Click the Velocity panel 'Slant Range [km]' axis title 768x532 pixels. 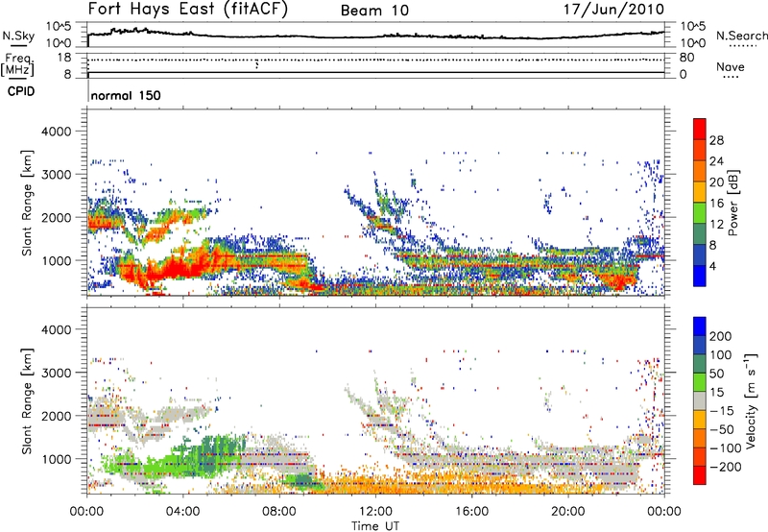coord(27,400)
